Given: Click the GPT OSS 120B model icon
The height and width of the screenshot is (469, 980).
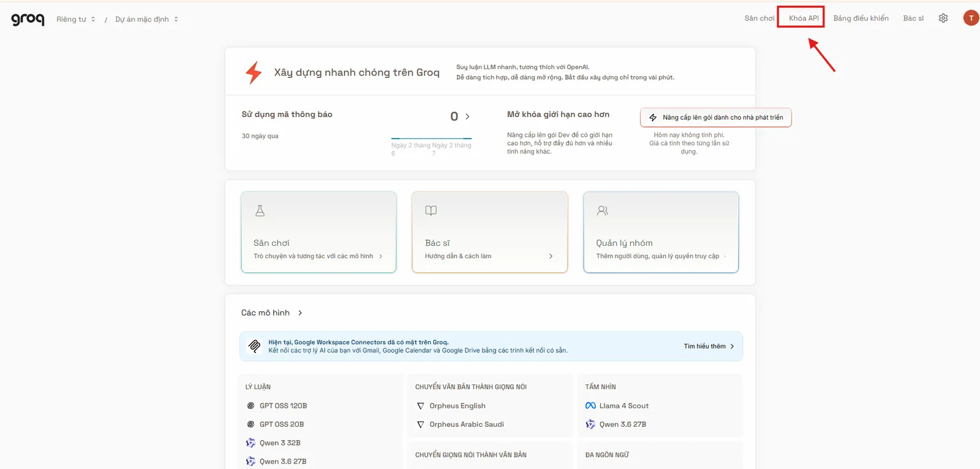Looking at the screenshot, I should pyautogui.click(x=251, y=406).
